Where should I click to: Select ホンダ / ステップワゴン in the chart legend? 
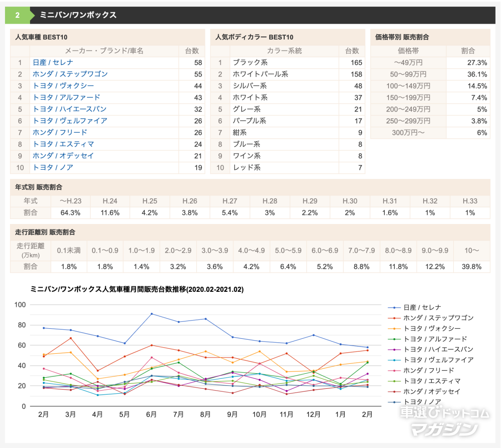pyautogui.click(x=438, y=318)
